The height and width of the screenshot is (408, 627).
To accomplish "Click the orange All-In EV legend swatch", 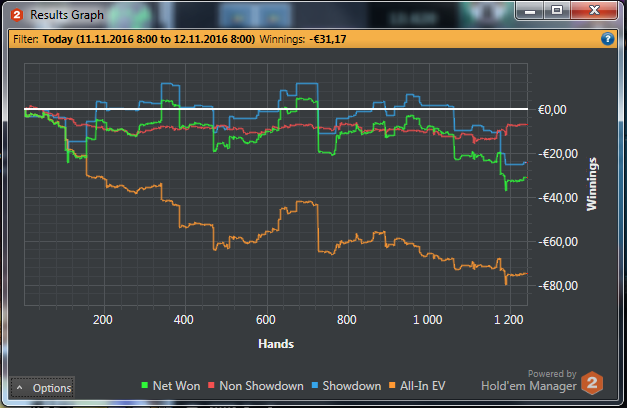I will pos(392,385).
